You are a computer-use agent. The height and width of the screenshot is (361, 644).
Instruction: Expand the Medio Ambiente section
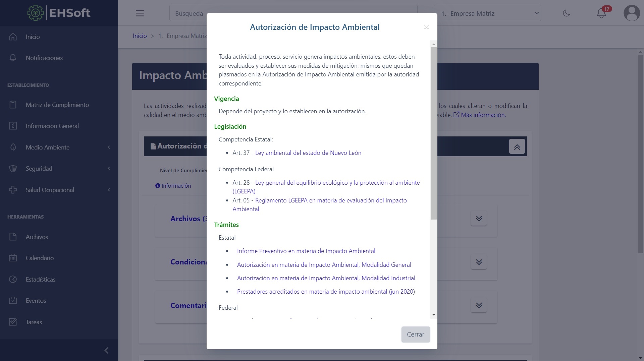(108, 147)
